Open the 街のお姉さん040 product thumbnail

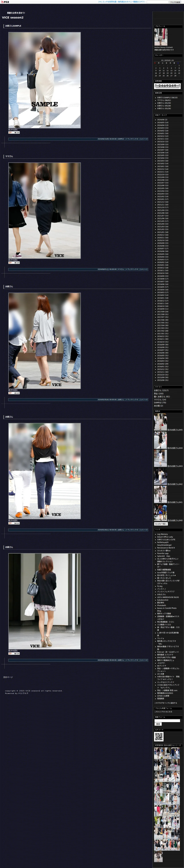coord(160,513)
